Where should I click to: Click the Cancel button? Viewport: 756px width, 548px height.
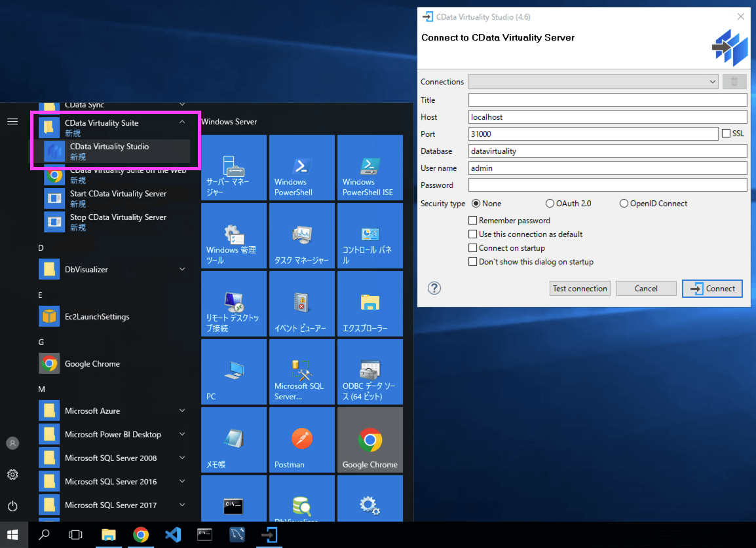point(645,289)
